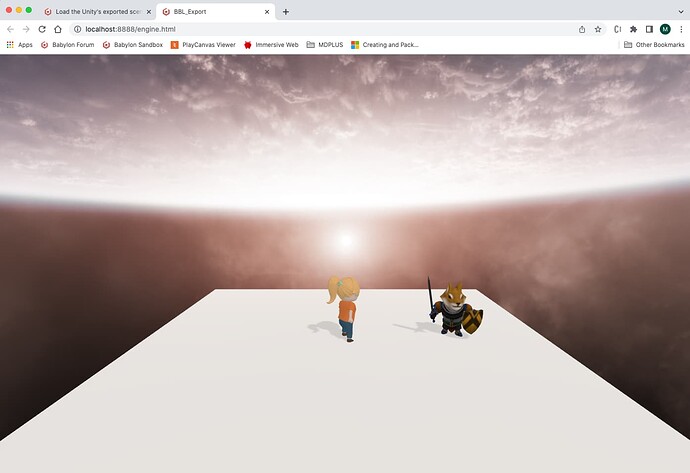Close the Load the Unity's exported scene tab

point(149,12)
